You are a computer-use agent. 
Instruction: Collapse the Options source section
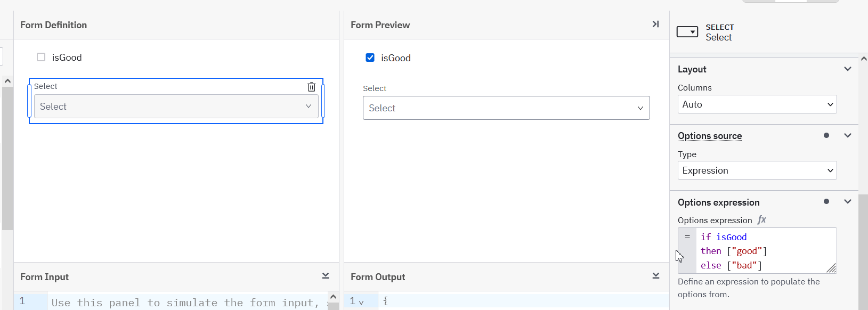(x=848, y=135)
